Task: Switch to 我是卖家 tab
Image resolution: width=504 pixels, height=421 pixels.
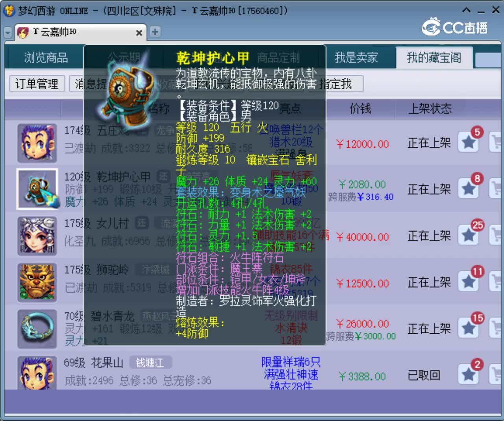Action: [x=356, y=58]
